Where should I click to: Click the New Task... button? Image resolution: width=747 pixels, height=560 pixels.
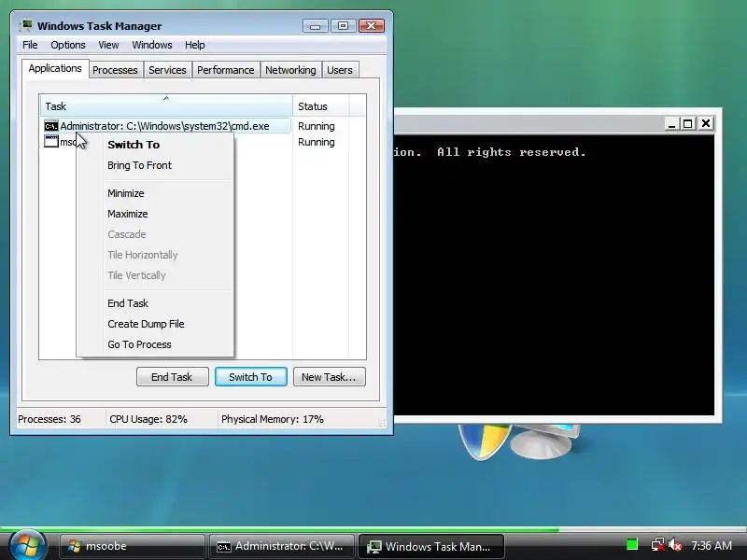point(330,377)
